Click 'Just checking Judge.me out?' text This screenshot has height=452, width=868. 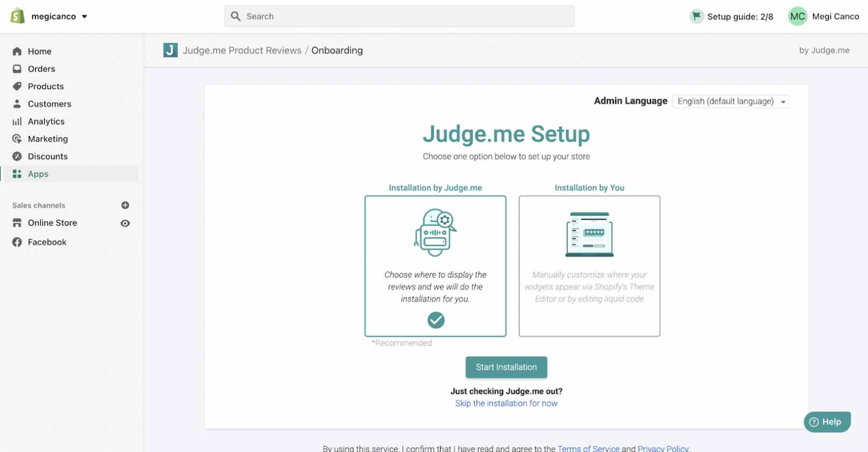pos(506,391)
